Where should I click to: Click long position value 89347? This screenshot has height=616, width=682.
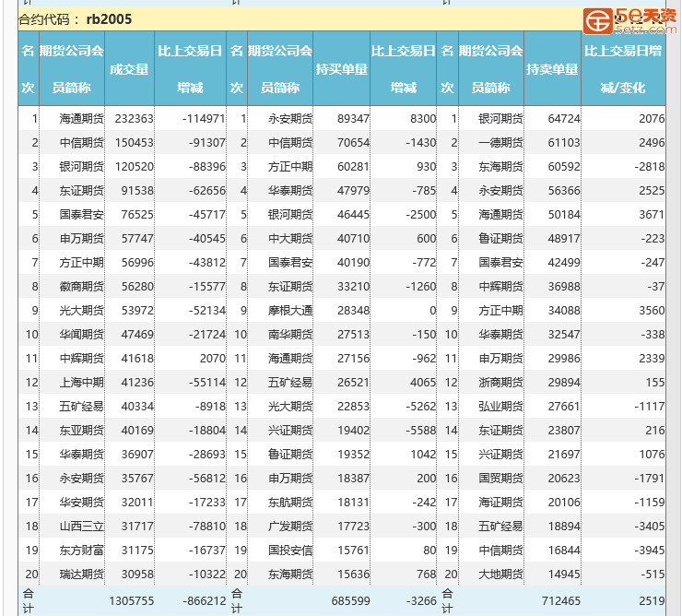[x=353, y=118]
